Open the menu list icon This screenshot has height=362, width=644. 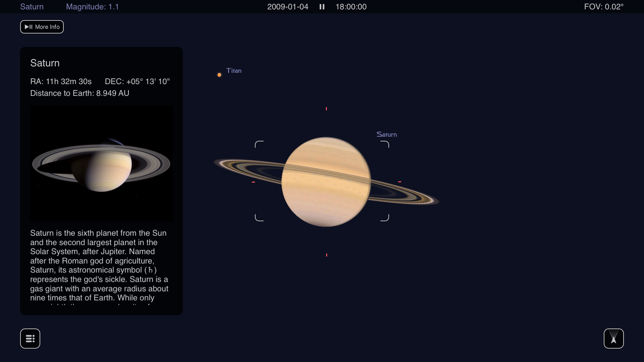tap(30, 339)
